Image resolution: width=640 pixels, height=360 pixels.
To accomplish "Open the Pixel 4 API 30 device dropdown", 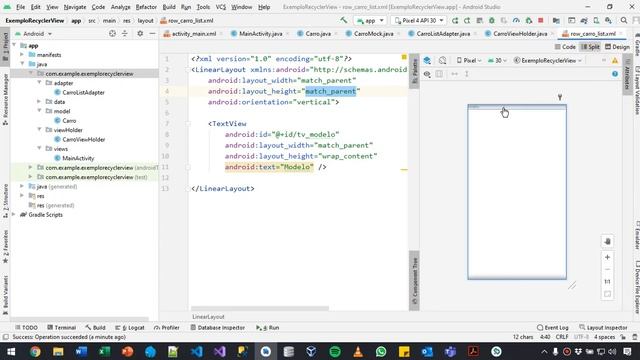I will (x=418, y=20).
